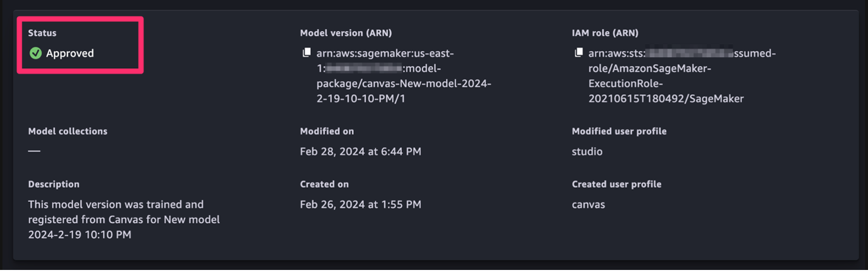Select the Feb 28, 2024 modified date
The image size is (868, 273).
[360, 151]
